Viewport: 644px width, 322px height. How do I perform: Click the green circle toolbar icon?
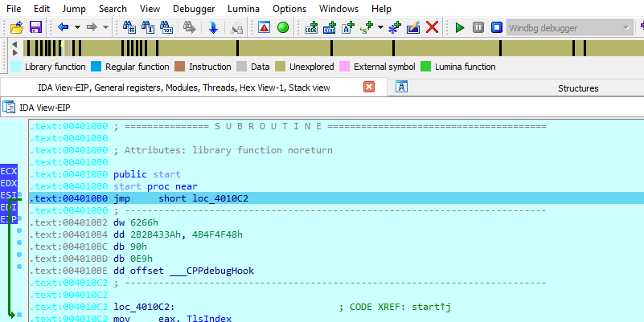click(283, 27)
